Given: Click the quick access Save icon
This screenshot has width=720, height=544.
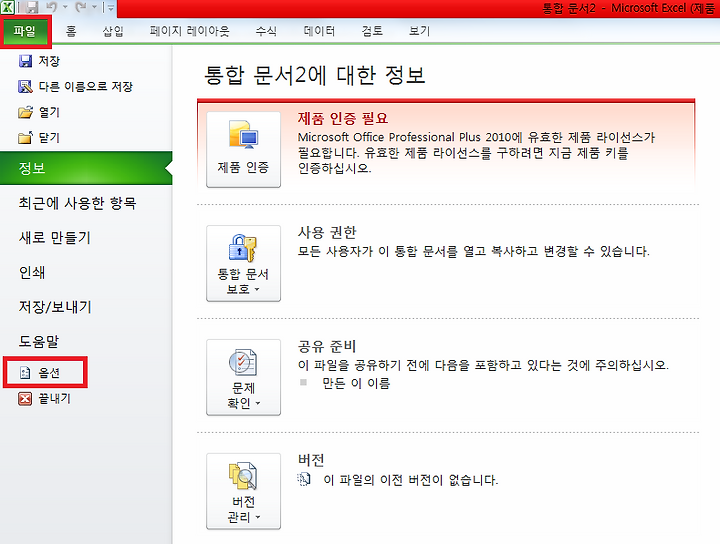Looking at the screenshot, I should (x=31, y=7).
